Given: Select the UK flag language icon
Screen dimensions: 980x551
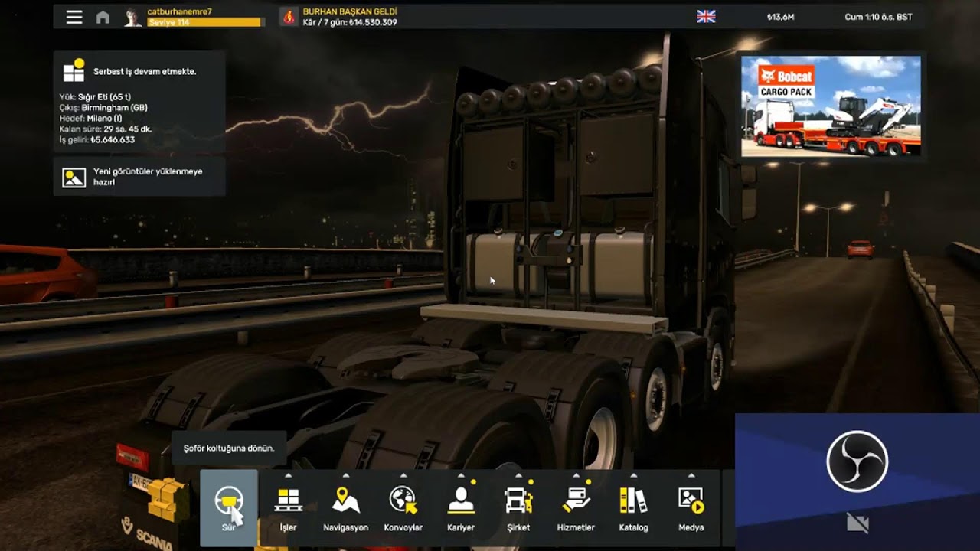Looking at the screenshot, I should click(x=706, y=16).
